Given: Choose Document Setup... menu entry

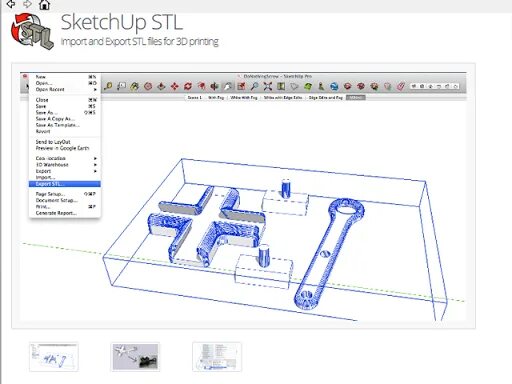Looking at the screenshot, I should coord(65,200).
